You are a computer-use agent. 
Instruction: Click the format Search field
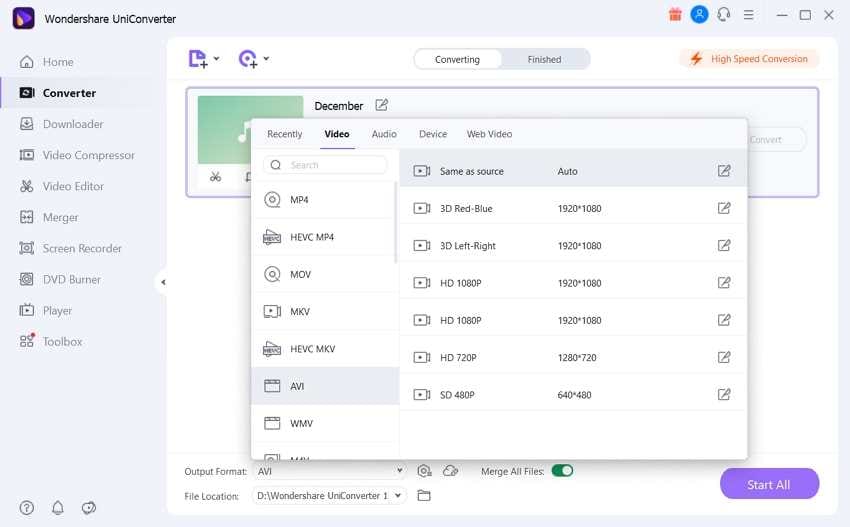pos(325,165)
